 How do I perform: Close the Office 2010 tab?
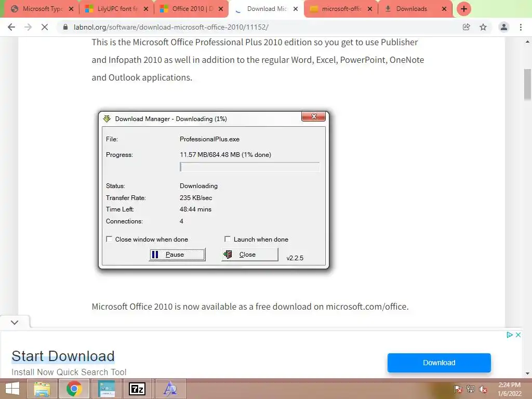click(221, 9)
